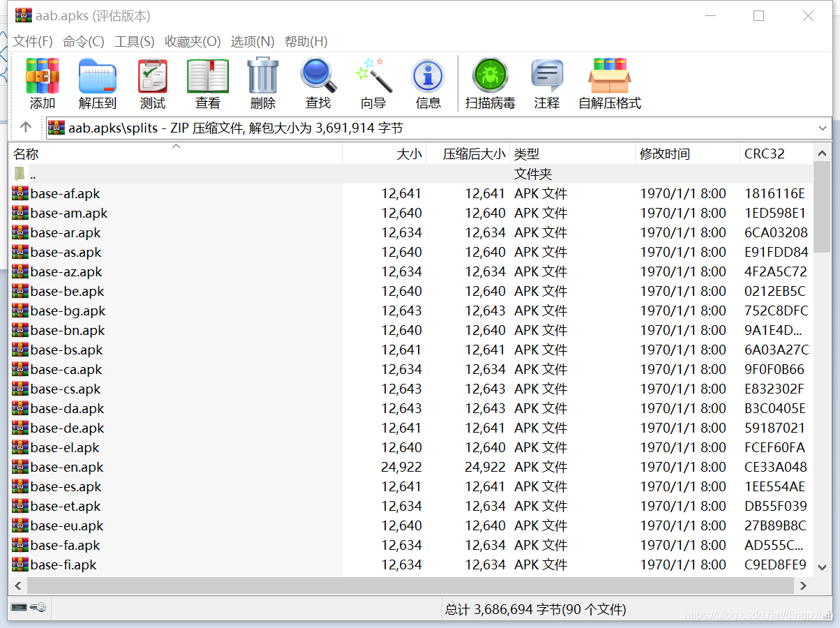840x628 pixels.
Task: Click horizontal scrollbar right arrow
Action: pyautogui.click(x=804, y=585)
